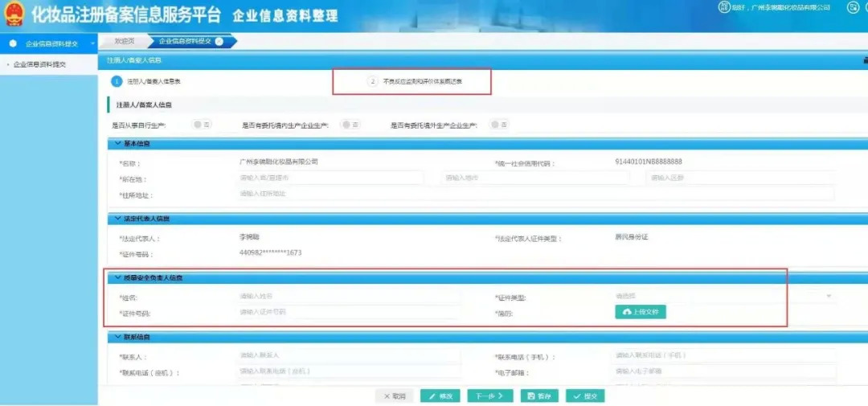Click the step 2 circle for 不良反应监测表
868x406 pixels.
click(372, 81)
